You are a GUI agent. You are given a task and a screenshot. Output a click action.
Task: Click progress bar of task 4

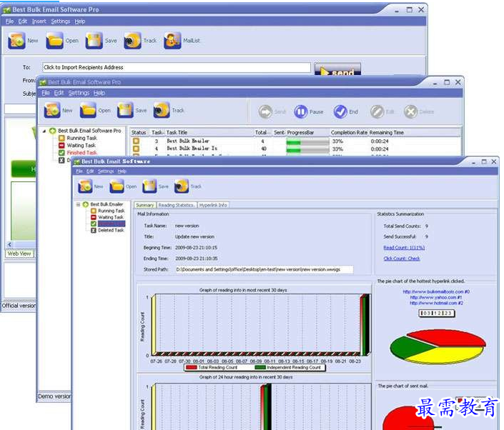click(x=307, y=149)
